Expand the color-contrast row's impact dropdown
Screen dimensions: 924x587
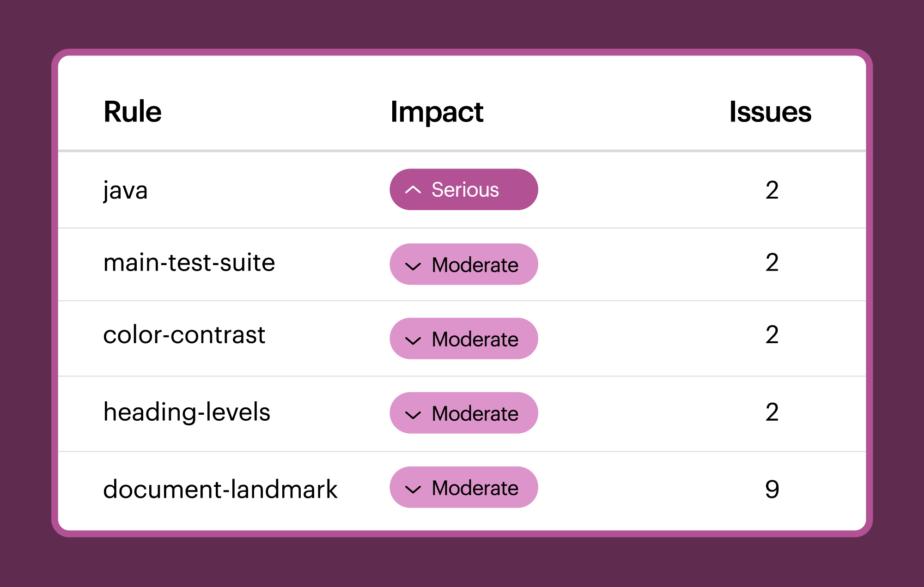(x=463, y=339)
